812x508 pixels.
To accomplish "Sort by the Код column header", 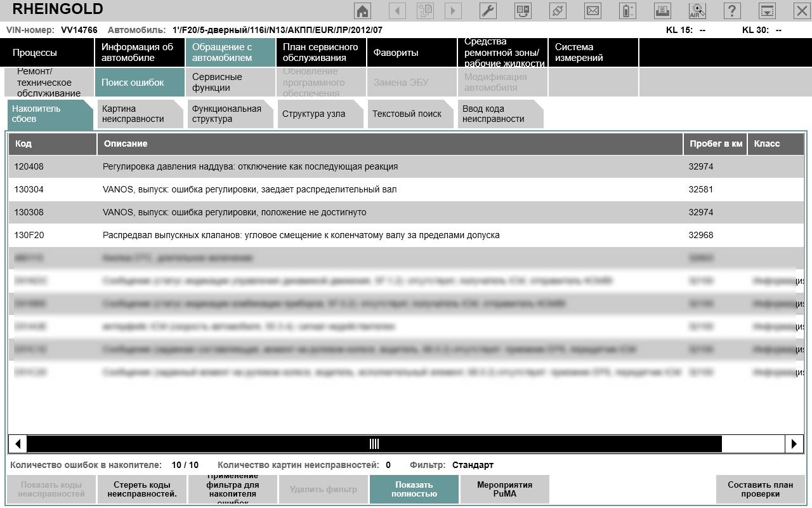I will pyautogui.click(x=53, y=144).
